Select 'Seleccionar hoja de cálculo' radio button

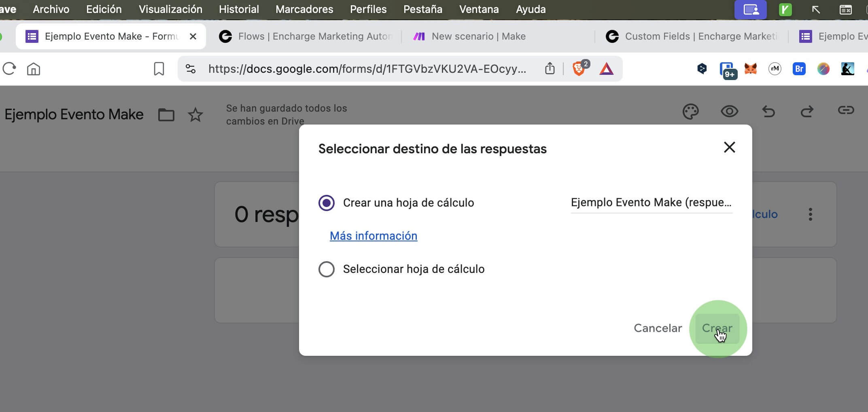point(327,269)
